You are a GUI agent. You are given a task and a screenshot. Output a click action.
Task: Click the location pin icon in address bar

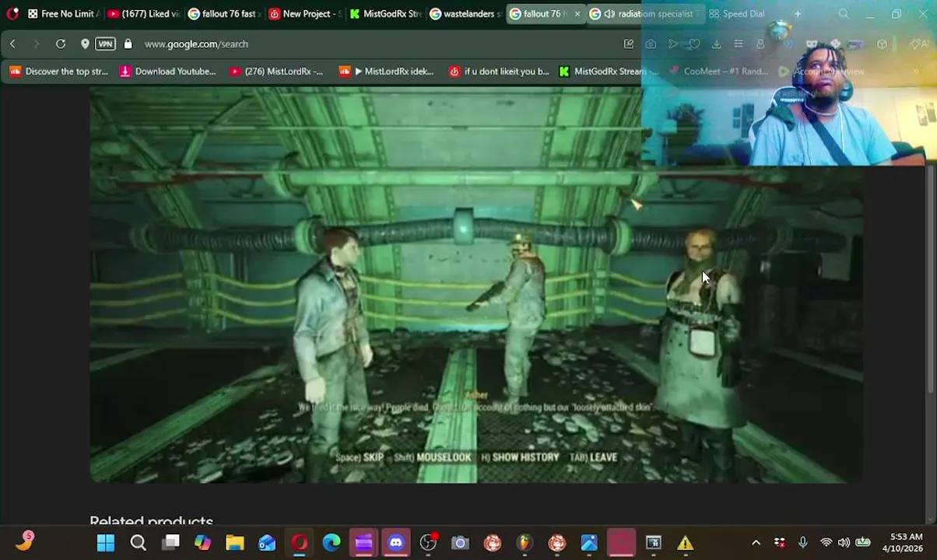coord(85,44)
